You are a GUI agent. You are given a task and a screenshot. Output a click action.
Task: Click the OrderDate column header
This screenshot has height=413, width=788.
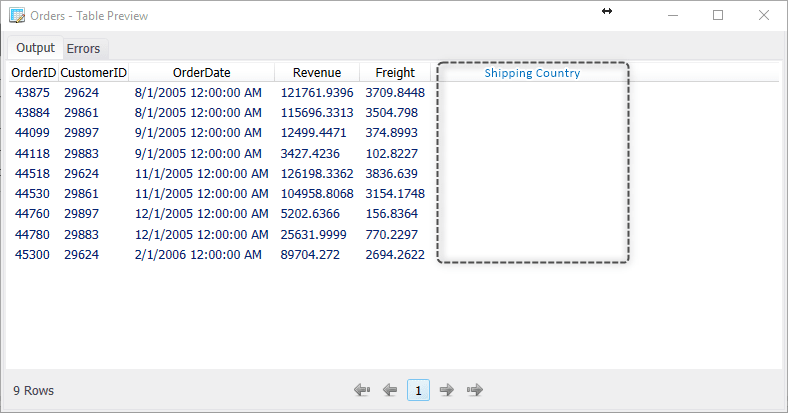(x=202, y=73)
